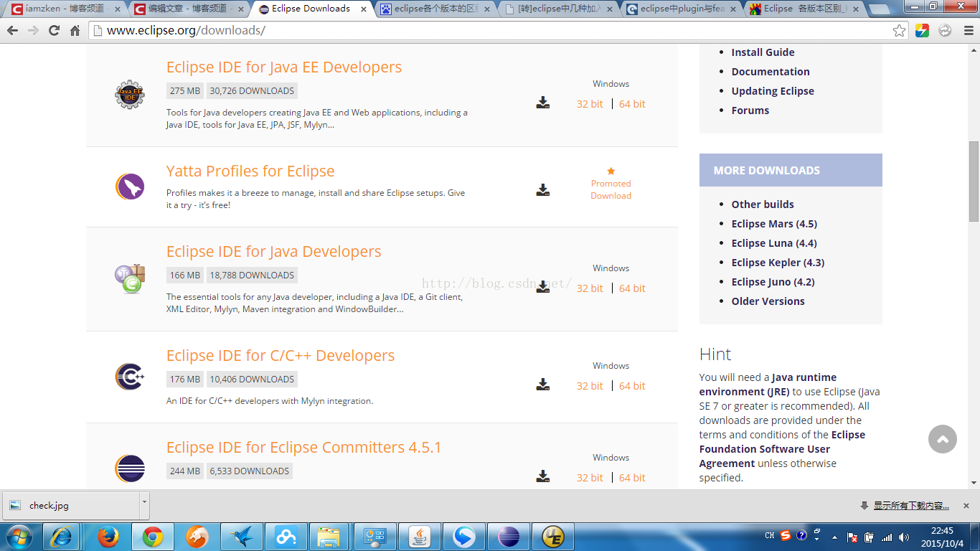Viewport: 980px width, 551px height.
Task: Download 64 bit Java EE Developers
Action: (632, 104)
